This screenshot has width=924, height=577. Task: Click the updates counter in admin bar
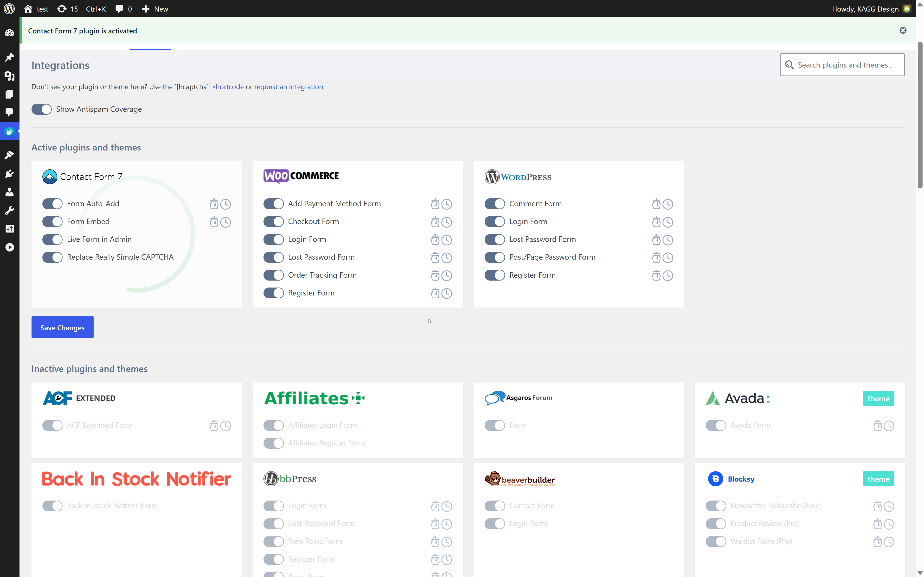click(x=67, y=9)
